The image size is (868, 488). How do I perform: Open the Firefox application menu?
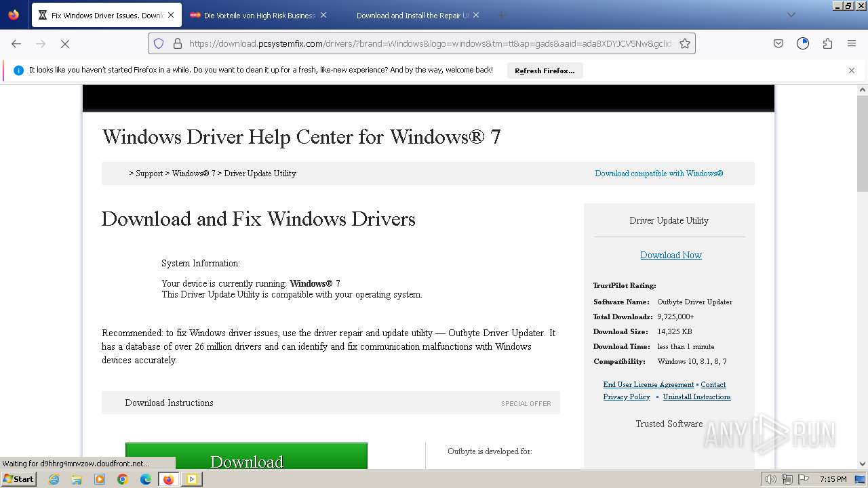point(852,43)
